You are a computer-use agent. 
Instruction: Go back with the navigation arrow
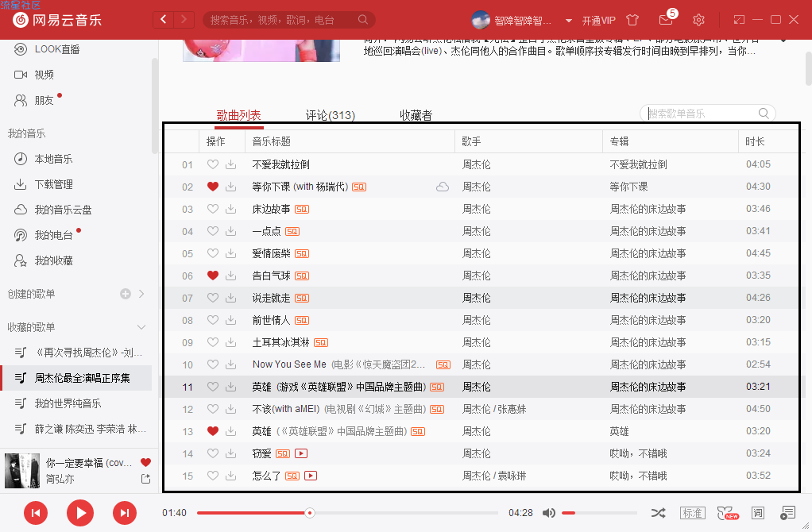(164, 20)
